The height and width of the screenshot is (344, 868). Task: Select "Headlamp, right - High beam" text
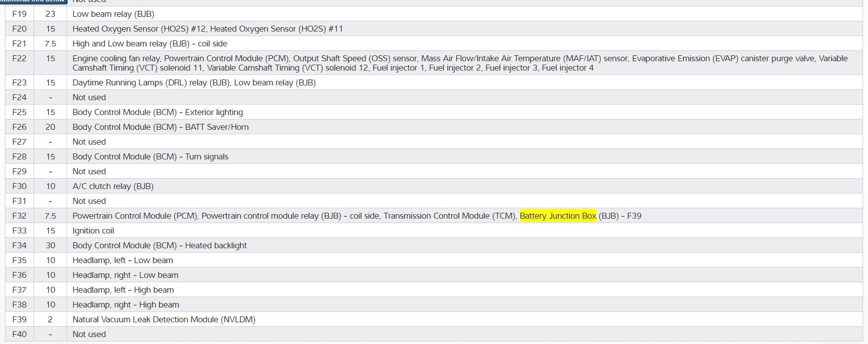click(125, 305)
